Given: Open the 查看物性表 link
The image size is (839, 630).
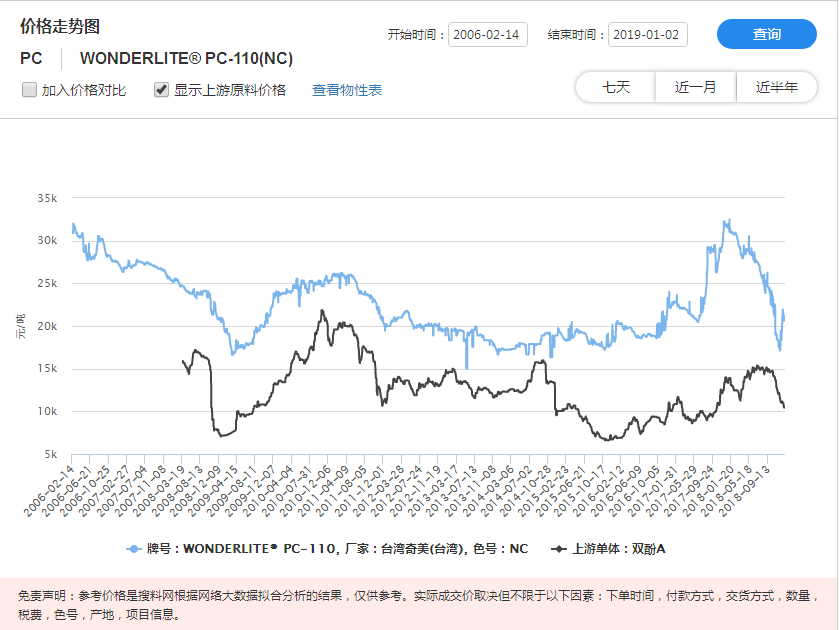Looking at the screenshot, I should [347, 90].
